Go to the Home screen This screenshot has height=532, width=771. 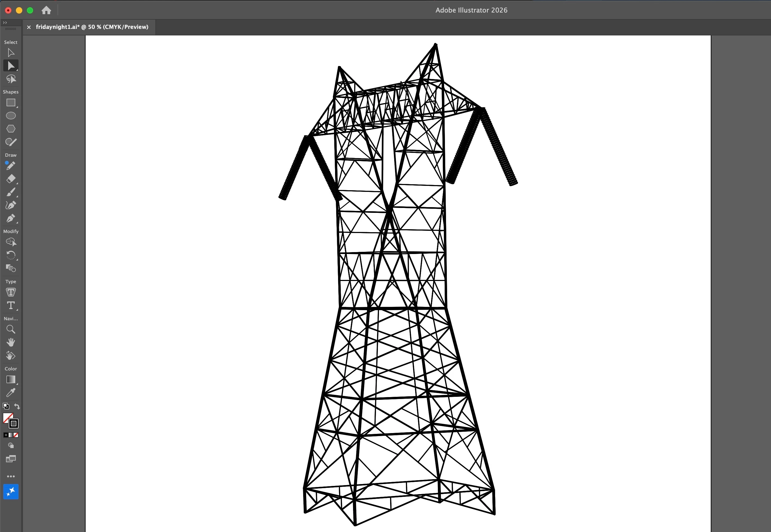[46, 10]
